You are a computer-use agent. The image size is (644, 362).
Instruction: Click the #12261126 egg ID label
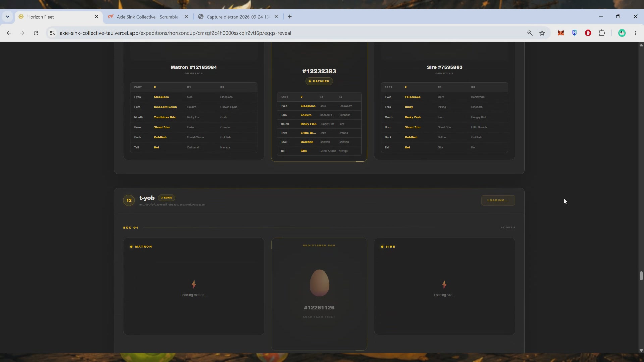(319, 308)
